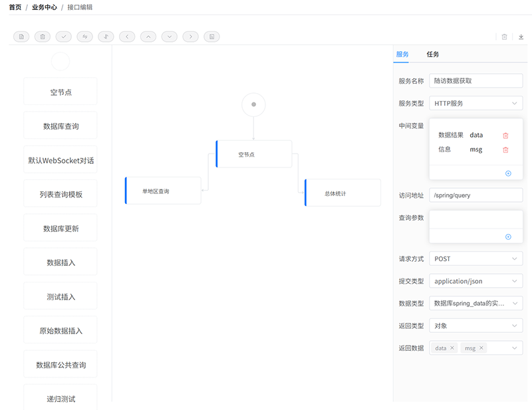This screenshot has width=532, height=410.
Task: Switch to the 任务 tab
Action: point(433,54)
